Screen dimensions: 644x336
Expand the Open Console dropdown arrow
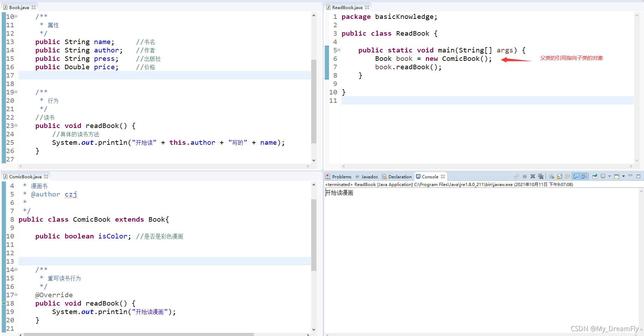point(623,176)
